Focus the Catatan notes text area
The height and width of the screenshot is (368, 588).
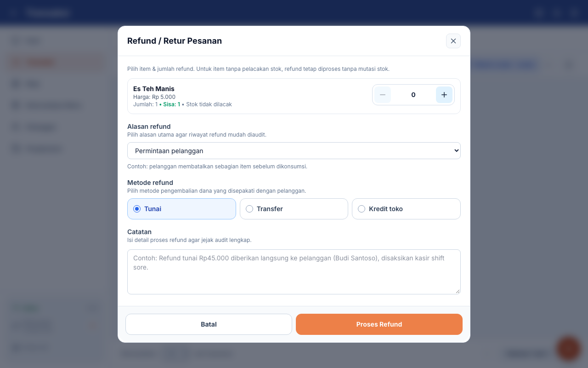tap(294, 272)
